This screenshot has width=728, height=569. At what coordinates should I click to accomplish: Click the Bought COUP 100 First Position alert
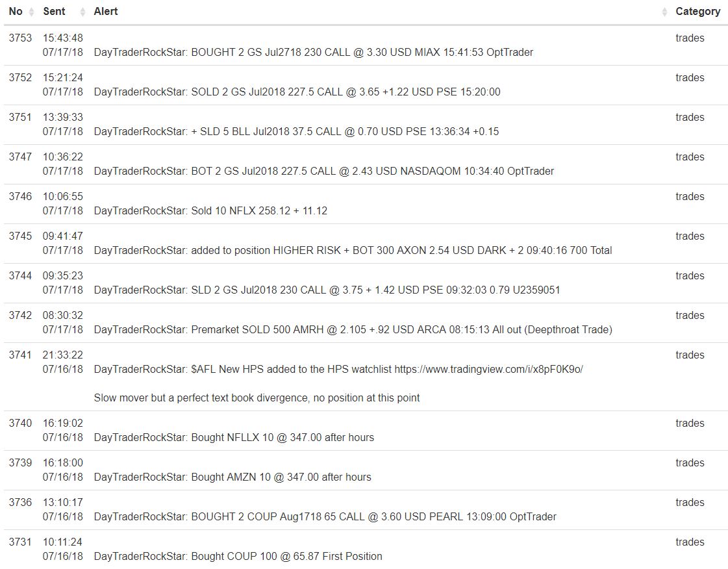[x=238, y=557]
